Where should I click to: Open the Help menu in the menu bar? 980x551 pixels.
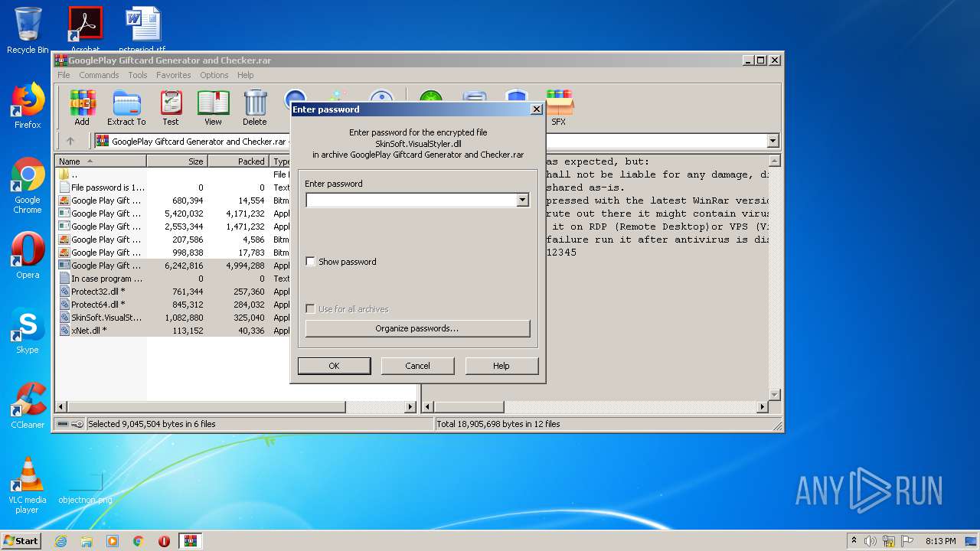tap(245, 75)
